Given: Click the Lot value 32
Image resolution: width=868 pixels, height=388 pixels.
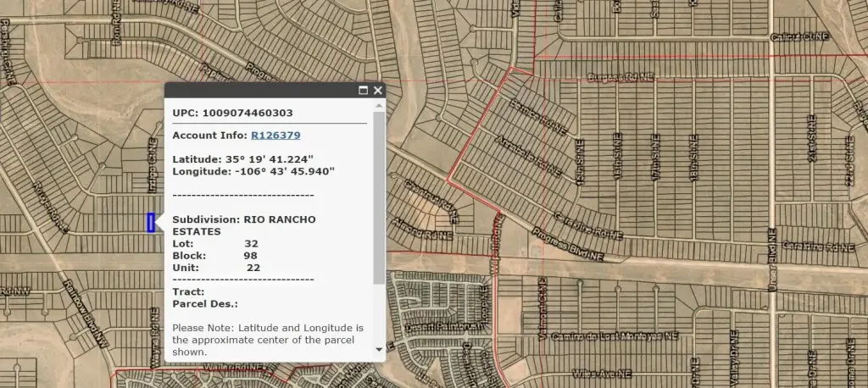Looking at the screenshot, I should (x=251, y=243).
